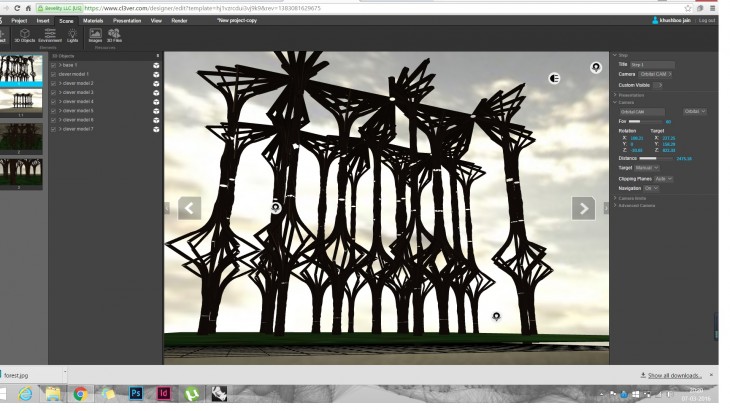Open Photoshop from the Windows taskbar

tap(136, 393)
